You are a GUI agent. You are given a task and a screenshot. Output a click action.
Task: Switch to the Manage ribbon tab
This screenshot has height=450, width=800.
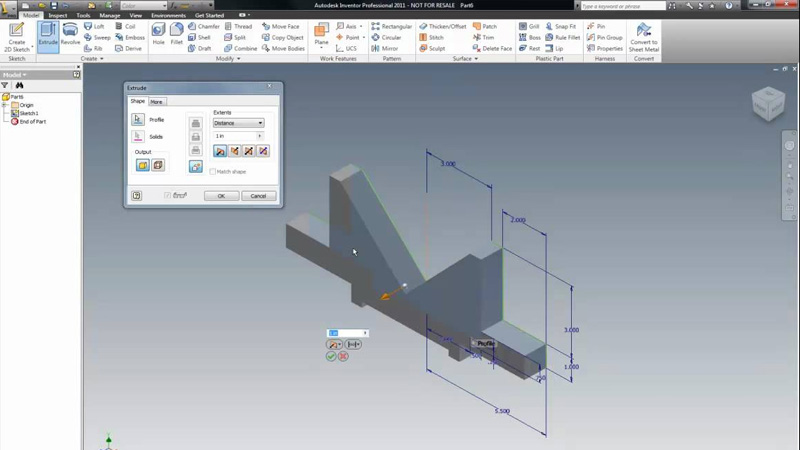(x=110, y=15)
